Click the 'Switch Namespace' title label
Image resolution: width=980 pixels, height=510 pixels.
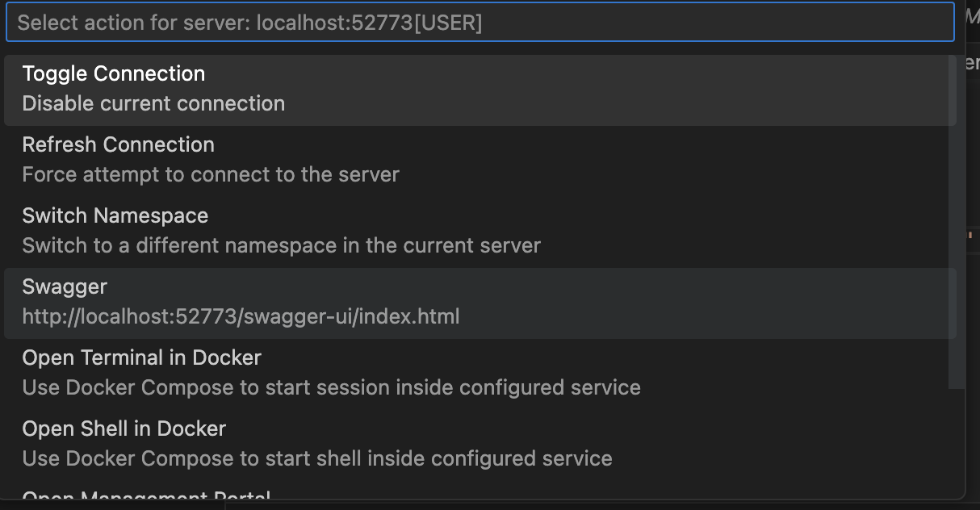click(x=115, y=215)
